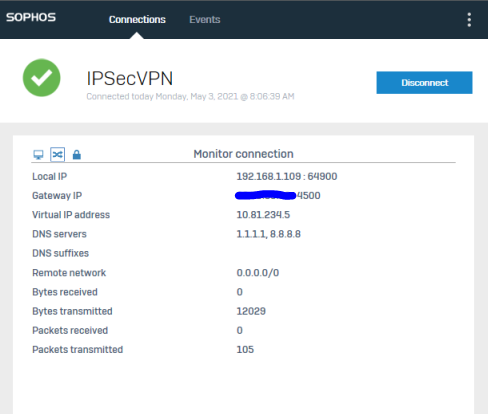Click the Virtual IP address label
This screenshot has width=488, height=414.
click(71, 215)
